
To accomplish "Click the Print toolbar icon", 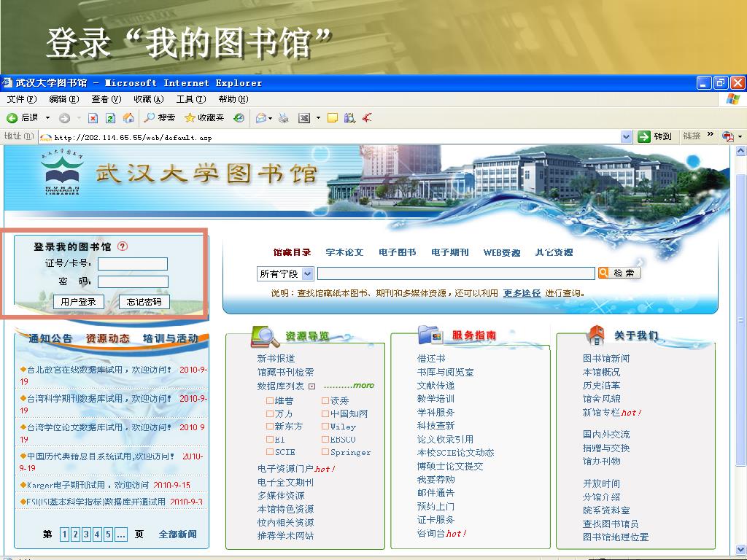I will point(284,118).
